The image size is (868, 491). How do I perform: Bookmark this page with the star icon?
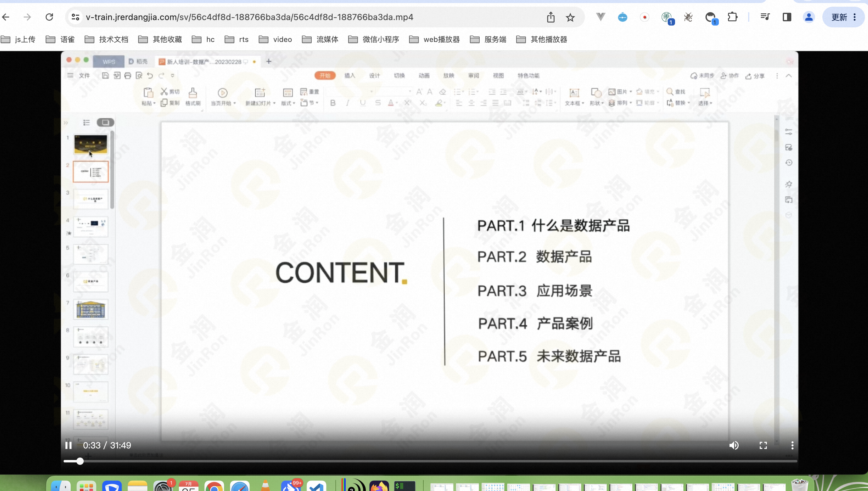pos(570,17)
